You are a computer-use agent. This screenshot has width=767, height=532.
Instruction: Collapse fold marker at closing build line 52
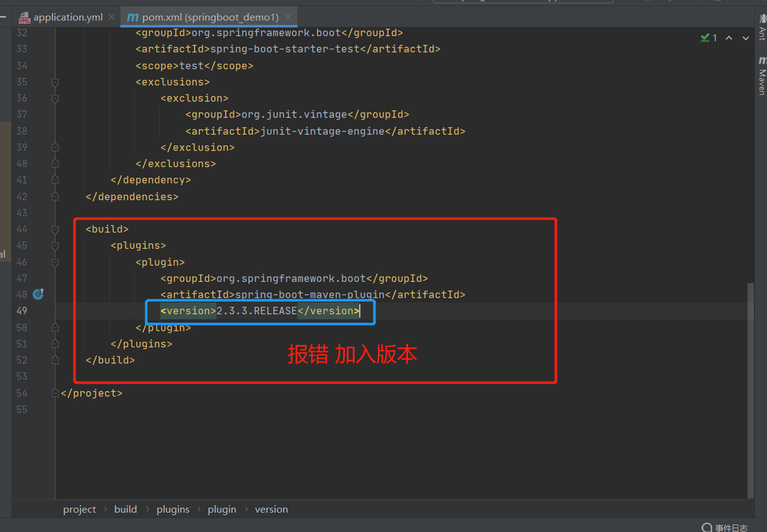click(55, 360)
